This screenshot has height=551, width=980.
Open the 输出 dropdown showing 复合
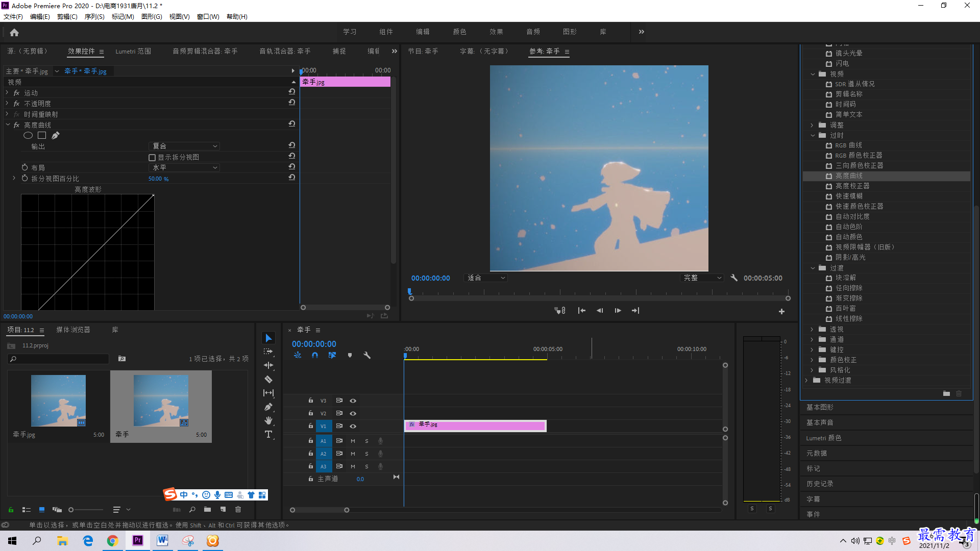[x=184, y=146]
